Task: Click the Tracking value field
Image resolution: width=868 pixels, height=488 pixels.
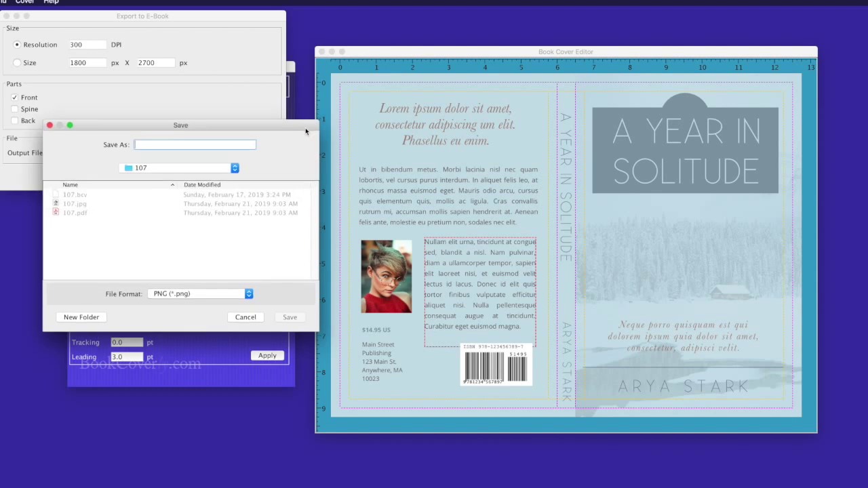Action: [x=127, y=342]
